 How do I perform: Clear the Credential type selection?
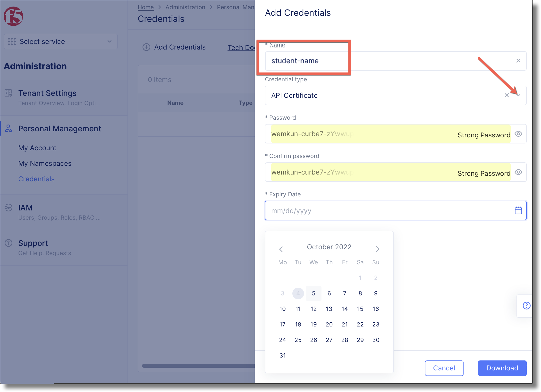507,95
